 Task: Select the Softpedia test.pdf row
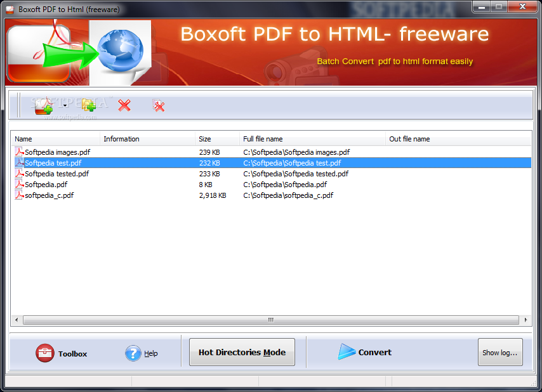coord(272,162)
